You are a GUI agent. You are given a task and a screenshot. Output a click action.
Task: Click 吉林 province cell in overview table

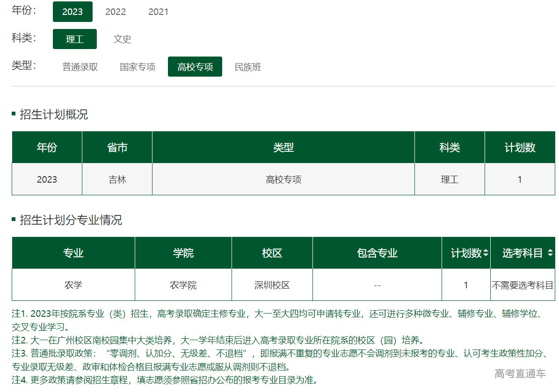(x=117, y=179)
